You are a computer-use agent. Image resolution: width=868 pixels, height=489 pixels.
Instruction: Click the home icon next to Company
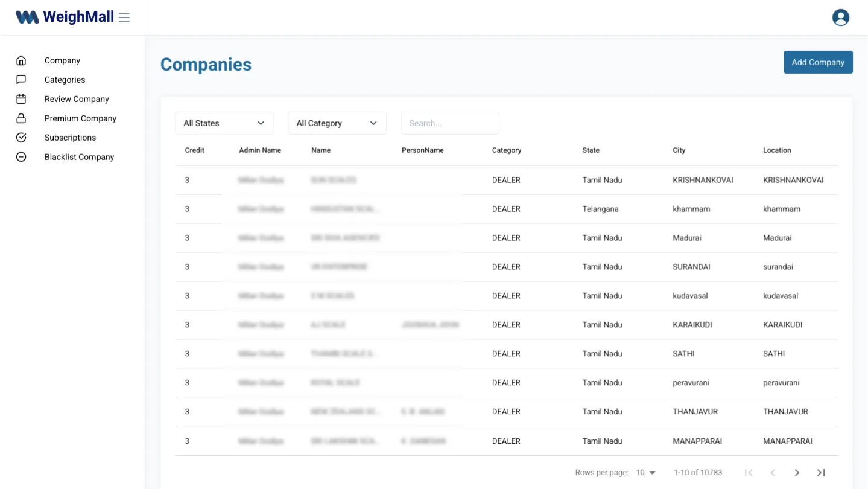pos(21,60)
